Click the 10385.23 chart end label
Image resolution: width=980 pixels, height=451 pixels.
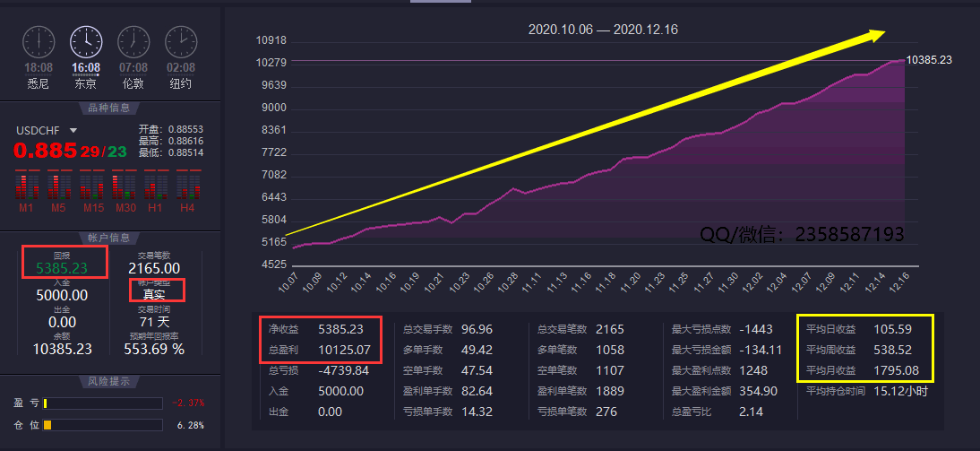click(x=929, y=60)
